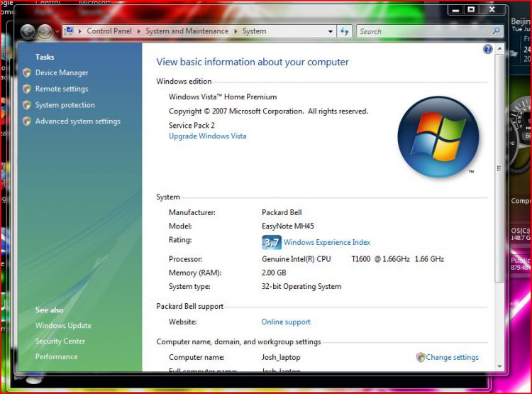Click the CPU meter gadget in the sidebar
Screen dimensions: 532x394
(519, 136)
